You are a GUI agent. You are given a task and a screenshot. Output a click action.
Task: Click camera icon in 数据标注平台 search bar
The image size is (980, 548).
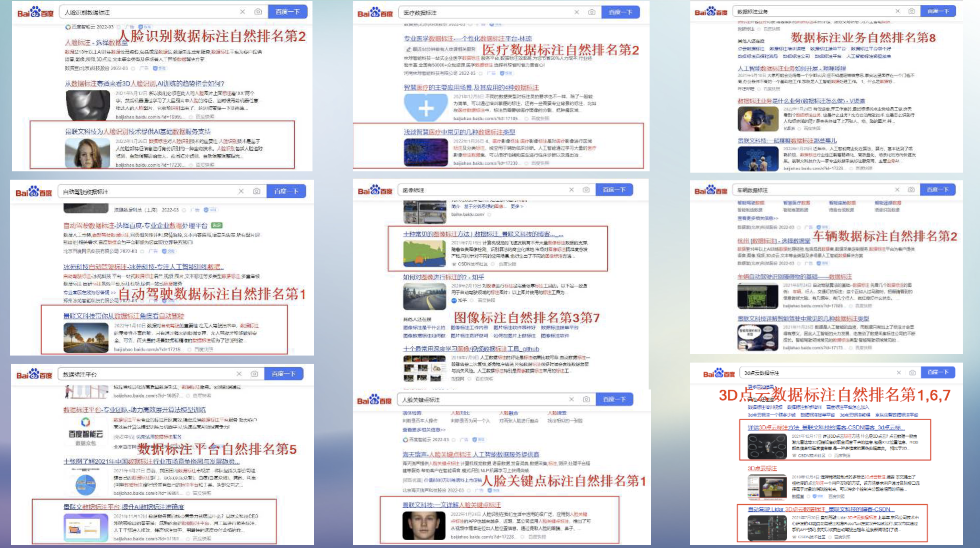point(254,374)
